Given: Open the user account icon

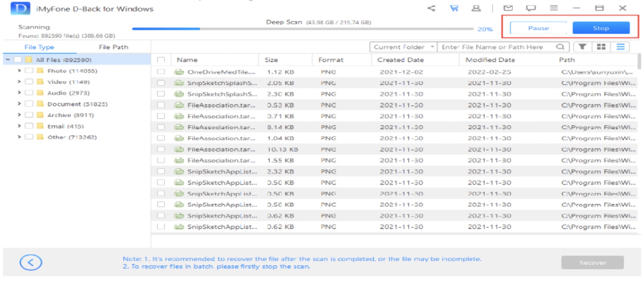Looking at the screenshot, I should pyautogui.click(x=476, y=8).
